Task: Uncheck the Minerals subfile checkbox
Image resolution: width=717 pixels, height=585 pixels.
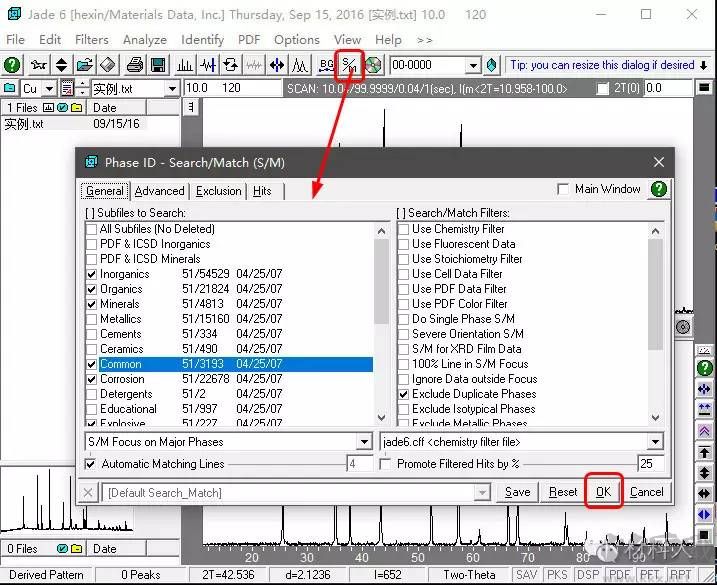Action: click(x=92, y=304)
